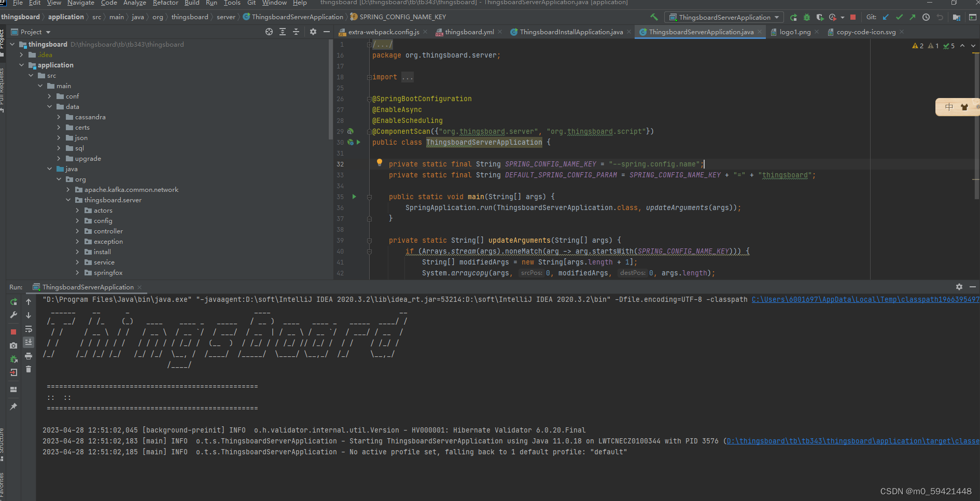The width and height of the screenshot is (980, 501).
Task: Open Run with Coverage icon
Action: (x=820, y=17)
